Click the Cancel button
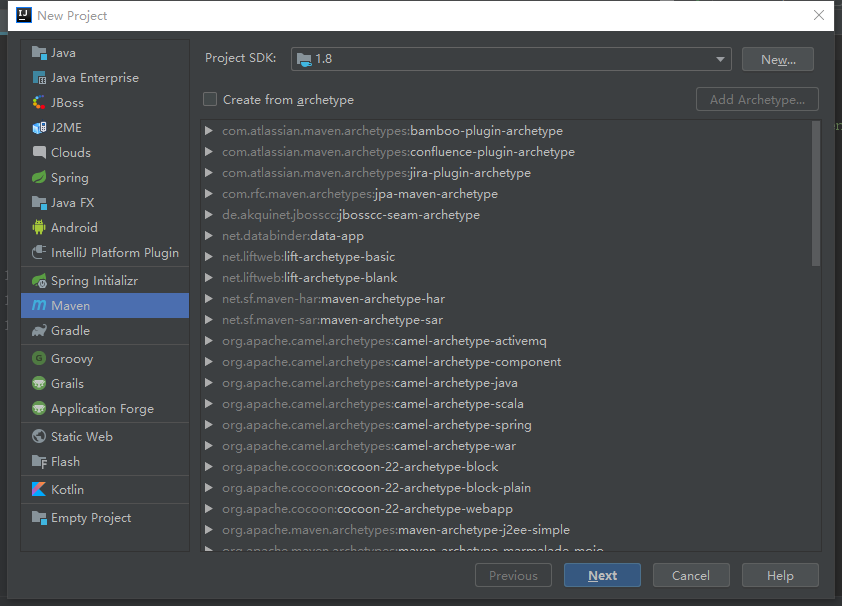The image size is (842, 606). click(x=691, y=575)
